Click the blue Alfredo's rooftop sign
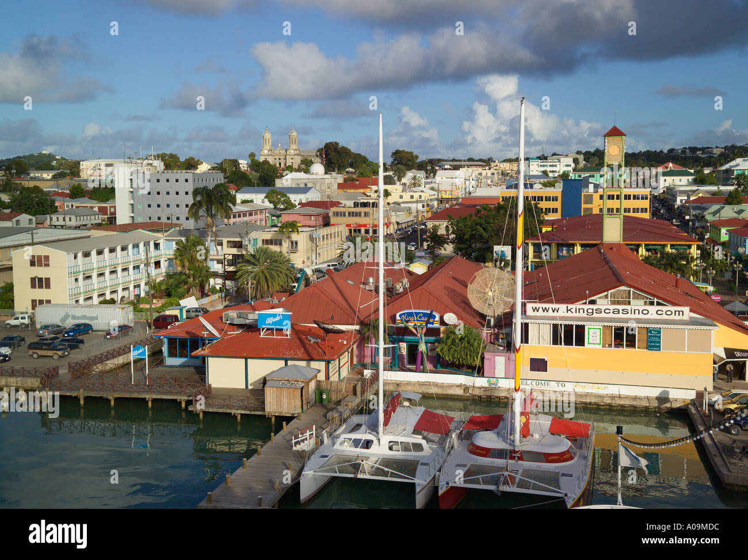The width and height of the screenshot is (748, 560). click(274, 319)
